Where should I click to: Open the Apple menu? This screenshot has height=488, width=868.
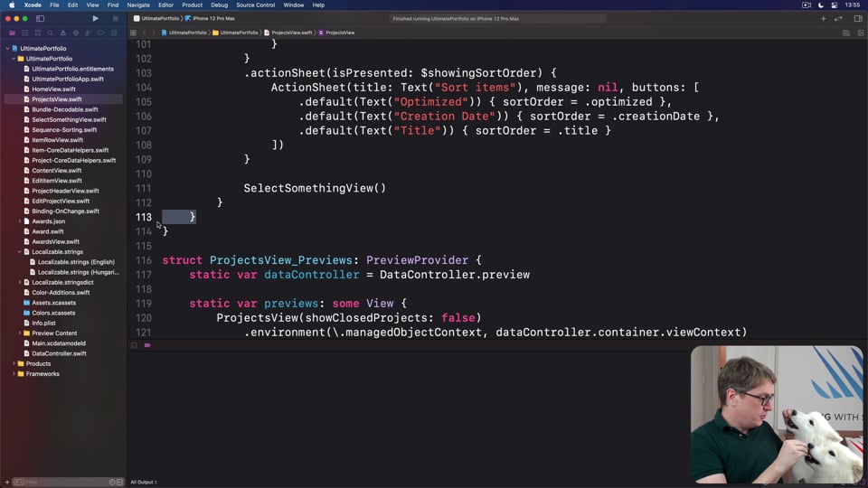pyautogui.click(x=12, y=5)
